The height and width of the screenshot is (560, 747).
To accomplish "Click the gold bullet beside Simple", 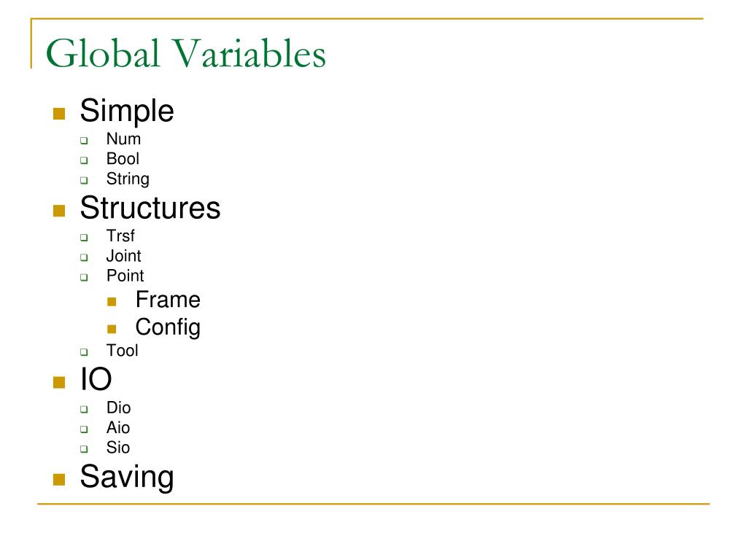I will pyautogui.click(x=59, y=114).
